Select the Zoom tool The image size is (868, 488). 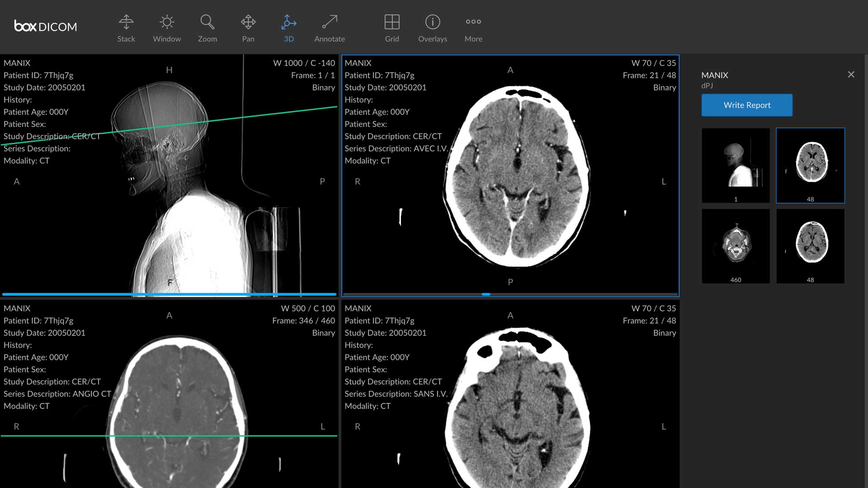(x=208, y=28)
